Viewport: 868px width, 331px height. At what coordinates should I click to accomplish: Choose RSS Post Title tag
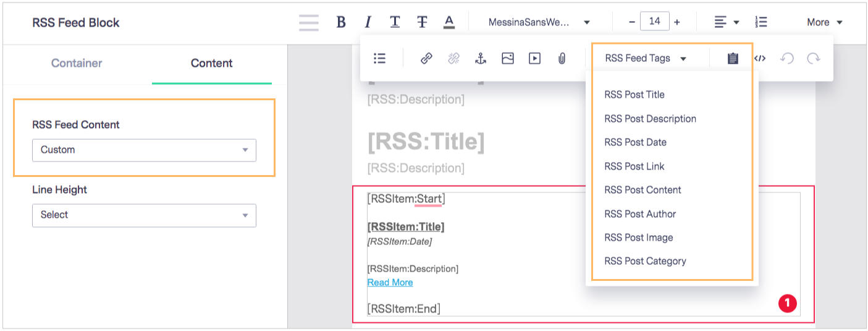pos(634,95)
